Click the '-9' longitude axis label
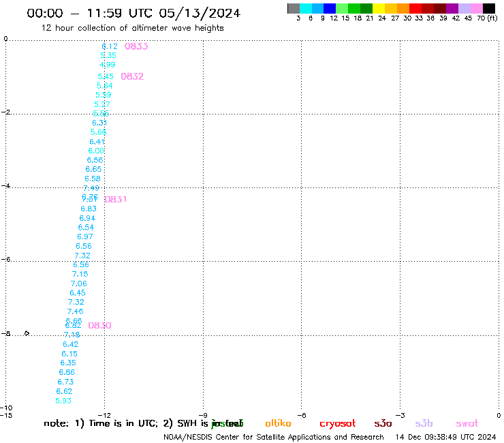 click(203, 416)
